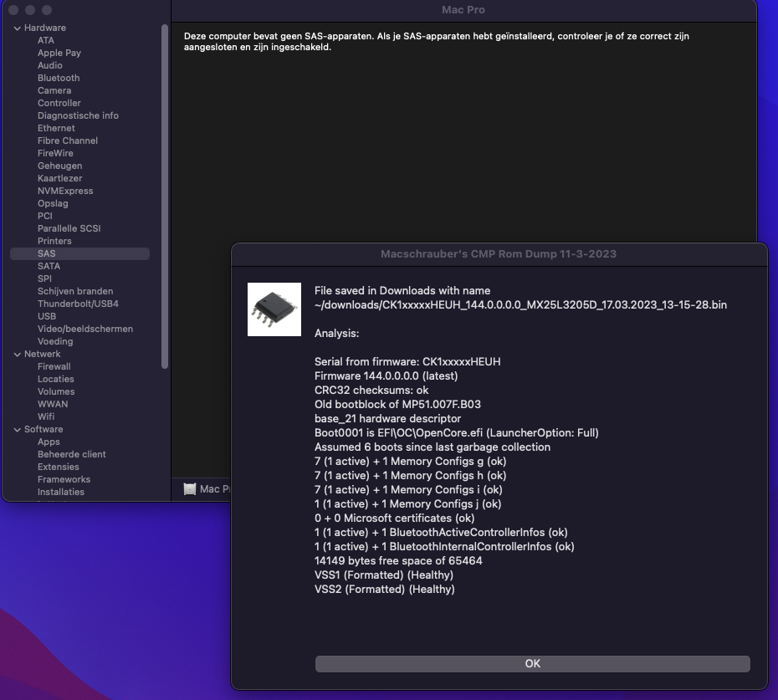Select FireWire in the sidebar
Screen dimensions: 778x700
[55, 153]
